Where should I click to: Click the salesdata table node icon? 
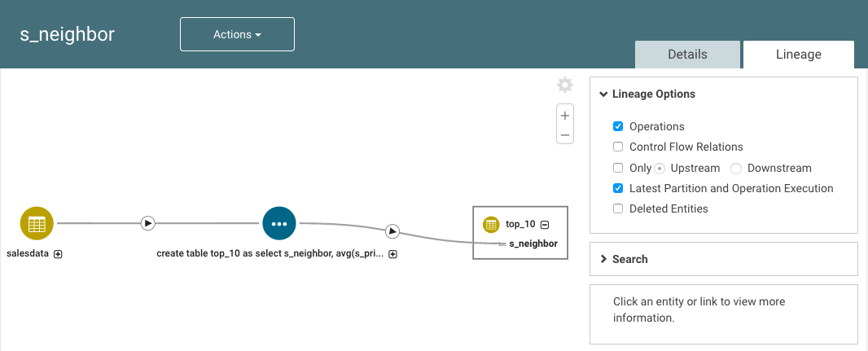click(x=37, y=224)
